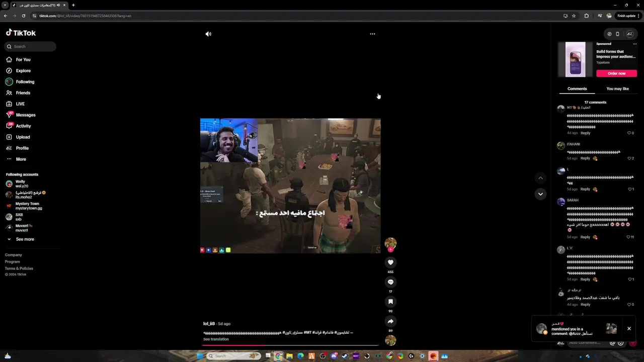Open File Explorer from taskbar
The height and width of the screenshot is (362, 644).
(289, 356)
